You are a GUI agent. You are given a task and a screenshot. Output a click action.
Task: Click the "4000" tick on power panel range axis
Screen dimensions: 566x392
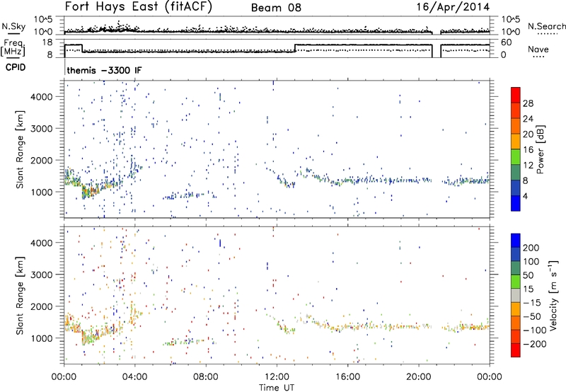pyautogui.click(x=41, y=97)
